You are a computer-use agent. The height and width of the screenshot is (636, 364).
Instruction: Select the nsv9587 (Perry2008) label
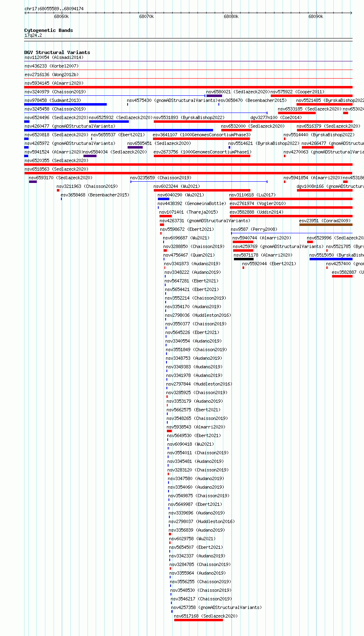[x=254, y=229]
